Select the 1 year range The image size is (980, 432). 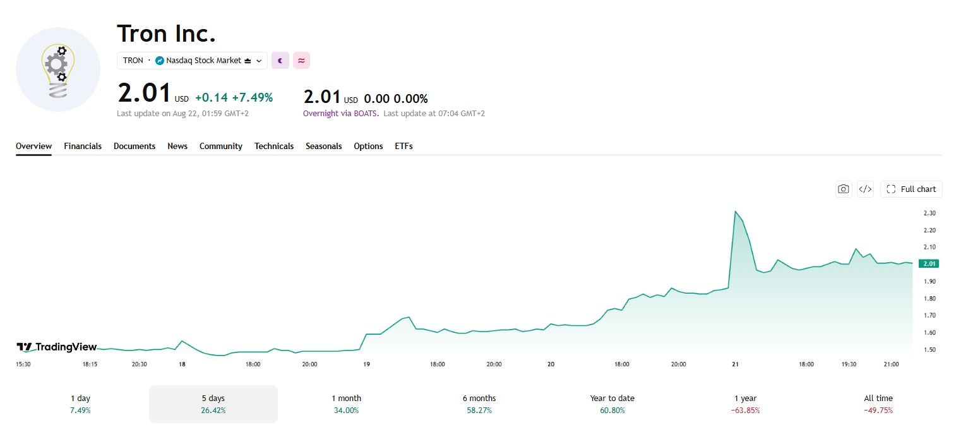[746, 404]
